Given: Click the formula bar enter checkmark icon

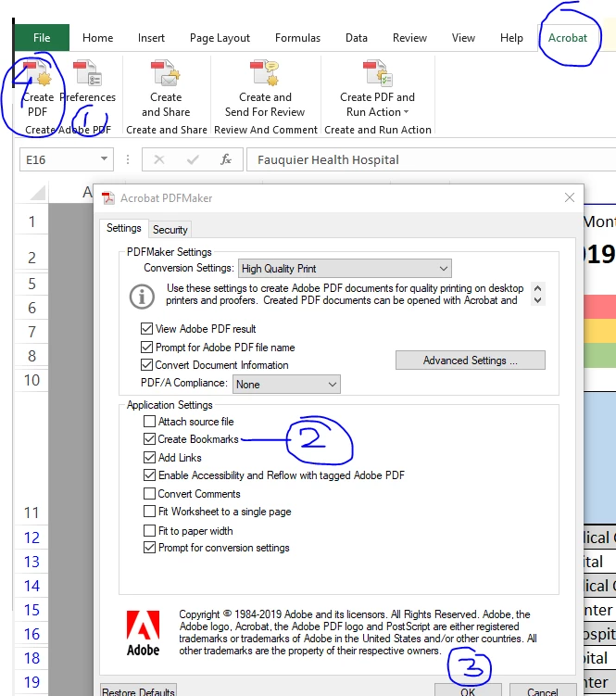Looking at the screenshot, I should tap(193, 159).
